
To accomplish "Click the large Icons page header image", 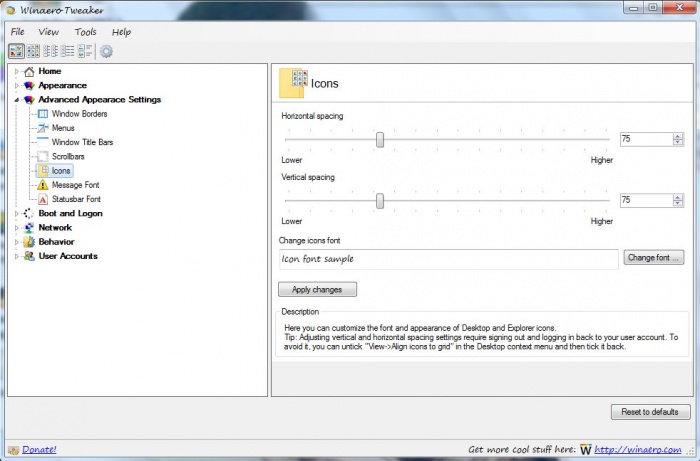I will (293, 83).
